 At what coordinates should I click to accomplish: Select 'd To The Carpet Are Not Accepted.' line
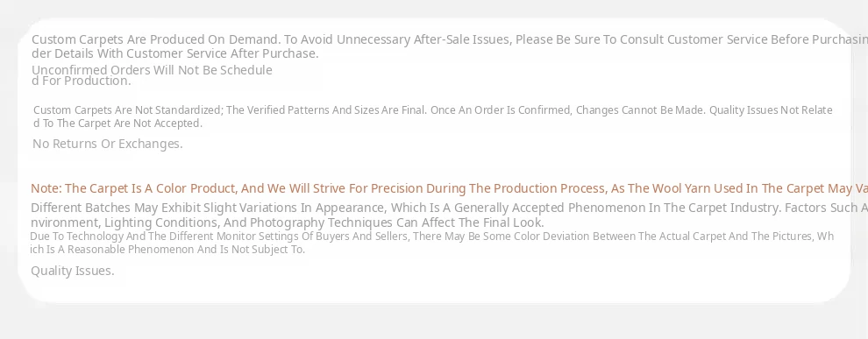[x=117, y=124]
